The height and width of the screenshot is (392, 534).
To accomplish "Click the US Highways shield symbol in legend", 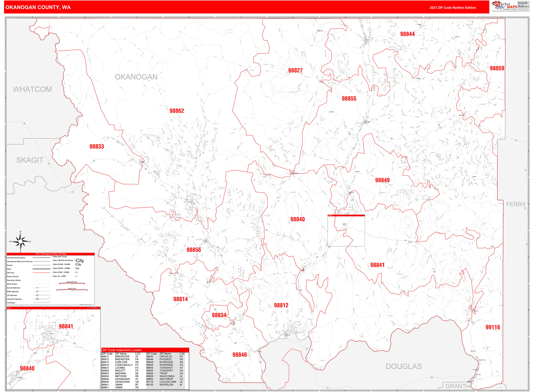I will (37, 295).
